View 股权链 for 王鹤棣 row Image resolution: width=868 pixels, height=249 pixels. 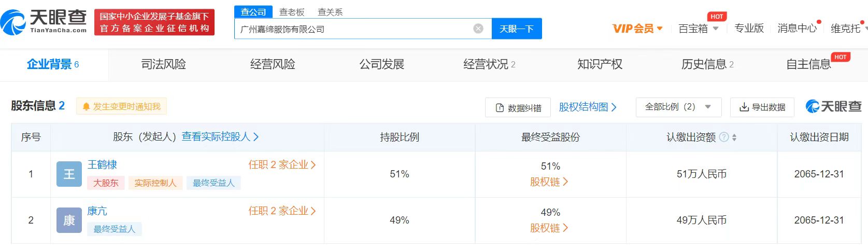(x=549, y=182)
